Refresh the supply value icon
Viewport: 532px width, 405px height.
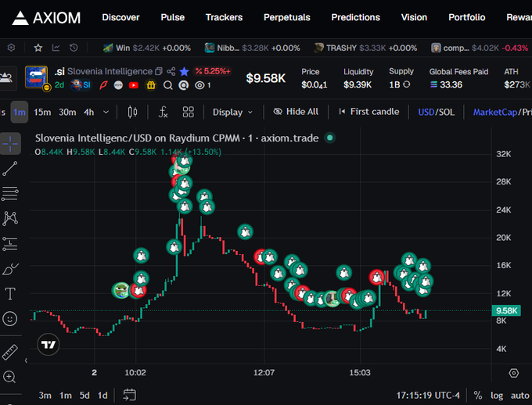(x=407, y=84)
